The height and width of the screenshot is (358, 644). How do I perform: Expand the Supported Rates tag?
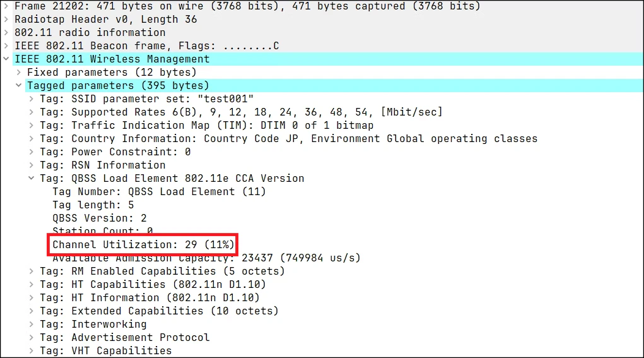tap(31, 112)
